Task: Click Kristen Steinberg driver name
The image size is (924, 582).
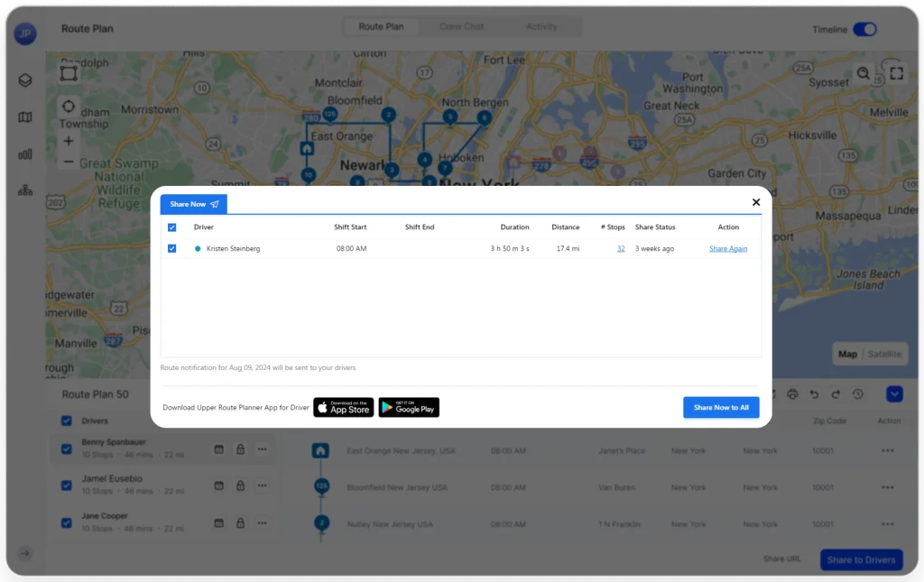Action: 234,248
